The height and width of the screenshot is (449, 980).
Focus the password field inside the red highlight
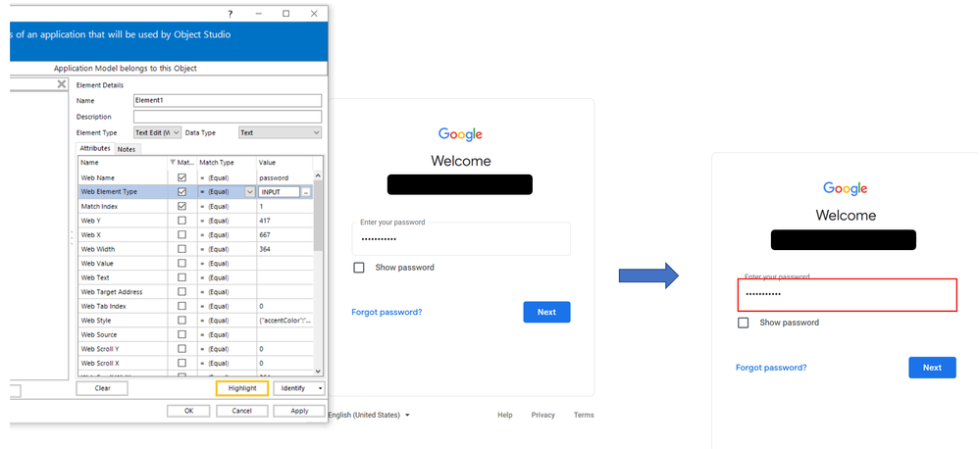tap(847, 295)
